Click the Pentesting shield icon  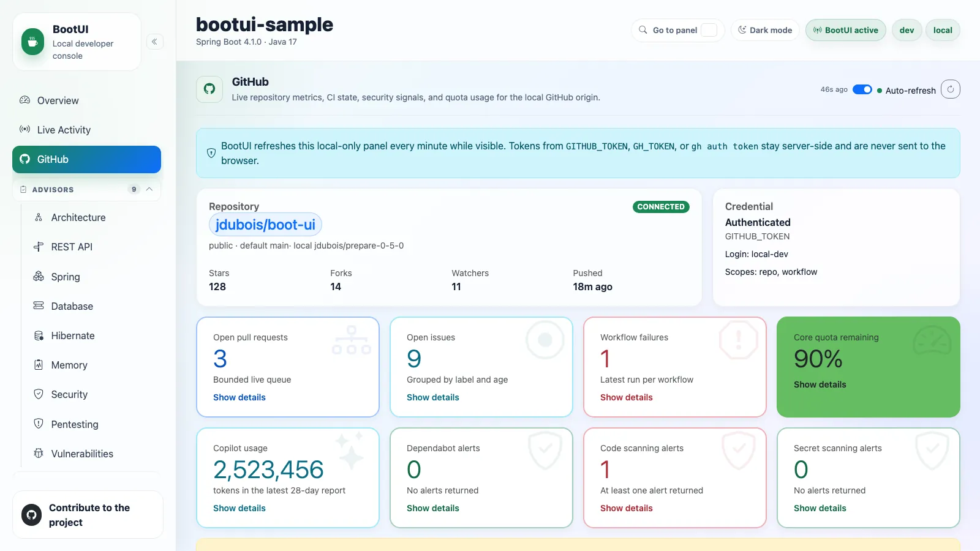pos(39,424)
